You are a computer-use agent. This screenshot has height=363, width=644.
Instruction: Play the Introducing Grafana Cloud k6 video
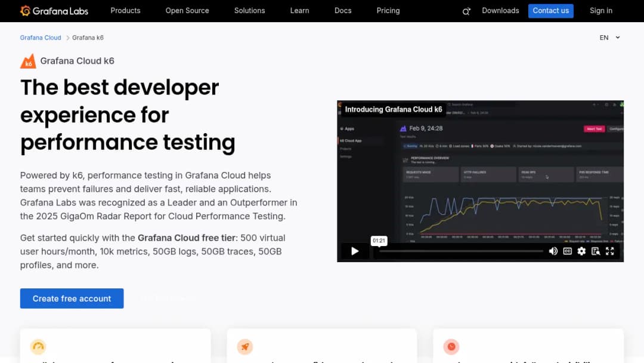pyautogui.click(x=355, y=251)
